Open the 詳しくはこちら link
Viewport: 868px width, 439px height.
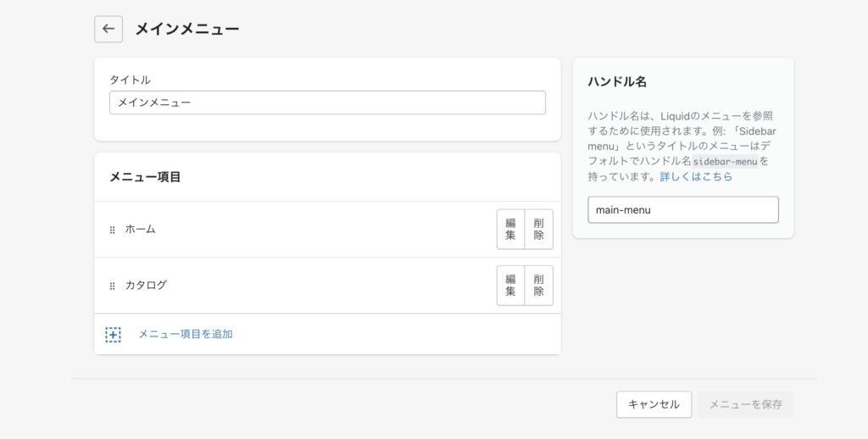pos(696,177)
